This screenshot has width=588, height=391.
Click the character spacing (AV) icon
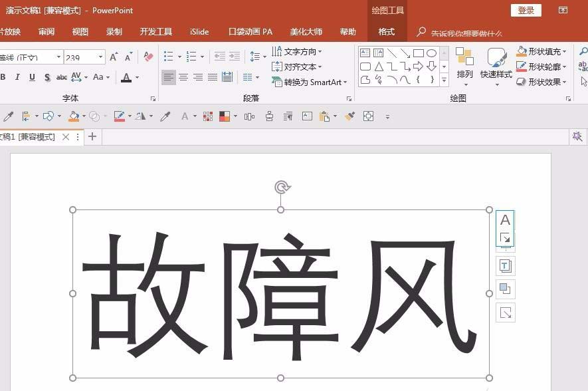tap(77, 78)
